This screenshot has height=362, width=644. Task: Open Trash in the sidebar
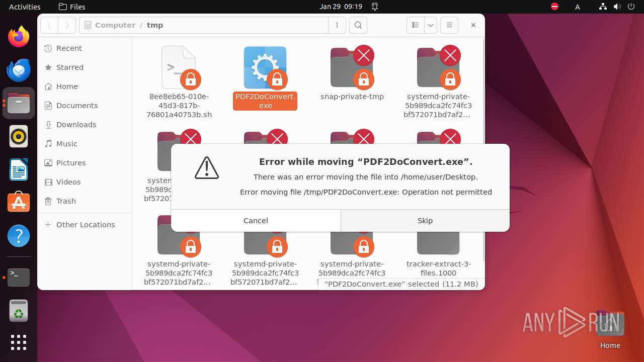(x=85, y=201)
